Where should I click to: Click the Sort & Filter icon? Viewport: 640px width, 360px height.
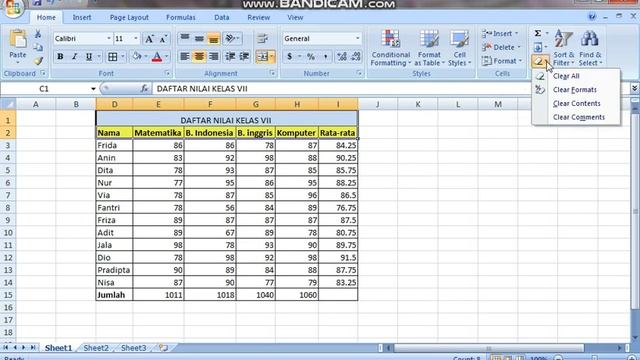[x=564, y=48]
